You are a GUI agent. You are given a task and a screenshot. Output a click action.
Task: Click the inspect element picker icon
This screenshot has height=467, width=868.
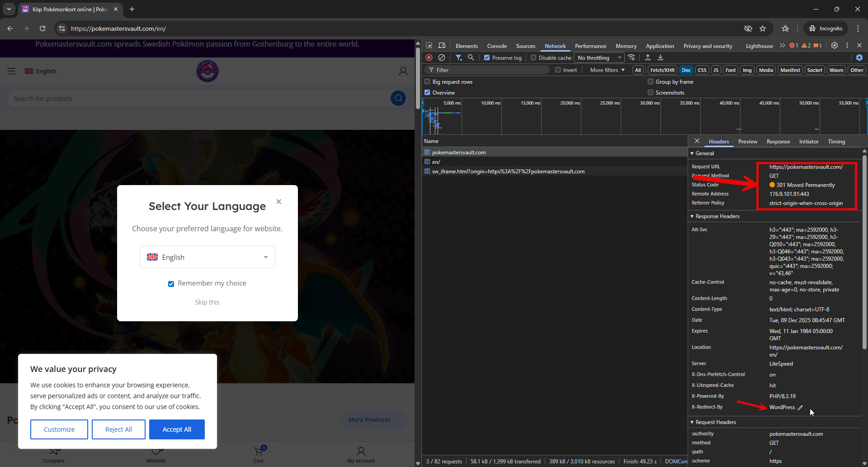point(429,46)
